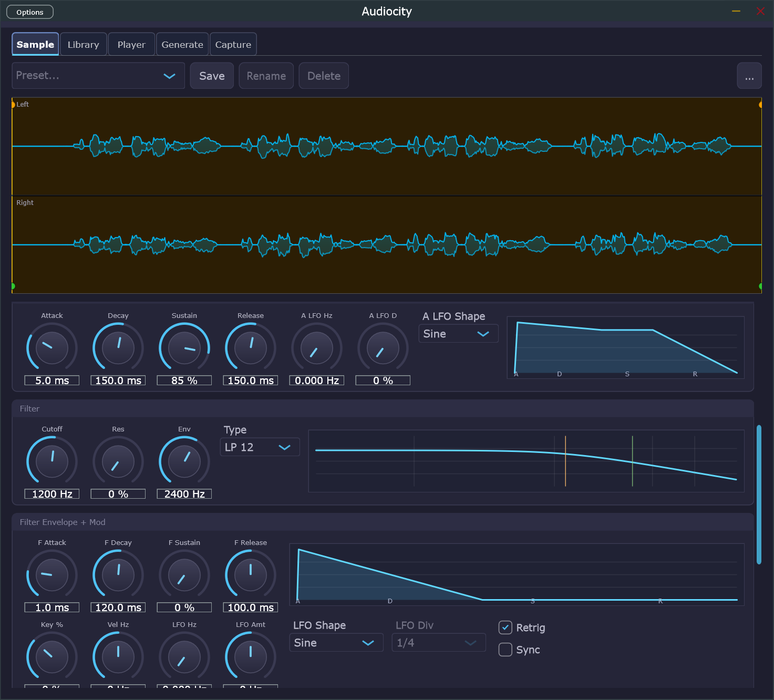Click the vertical scrollbar thumb

coord(759,495)
